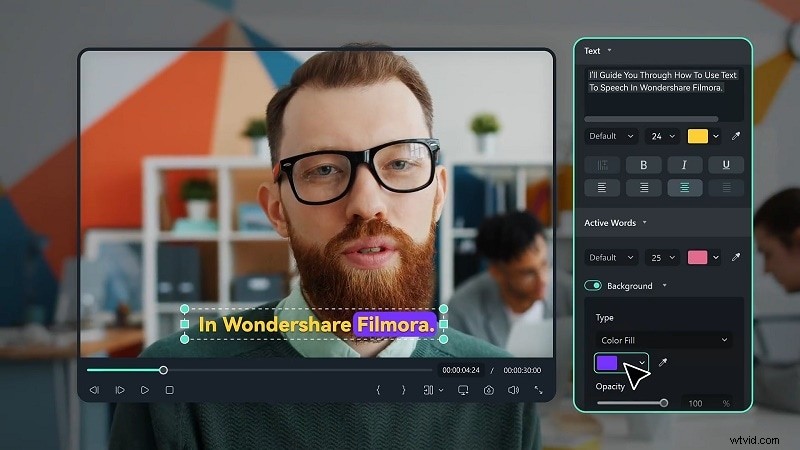Click the Mark Out right brace icon
Image resolution: width=800 pixels, height=450 pixels.
403,390
